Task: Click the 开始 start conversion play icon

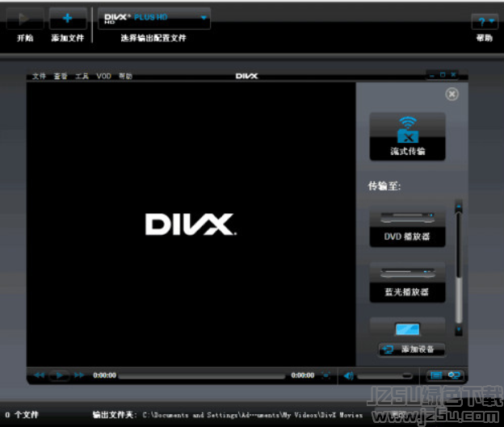Action: point(24,19)
